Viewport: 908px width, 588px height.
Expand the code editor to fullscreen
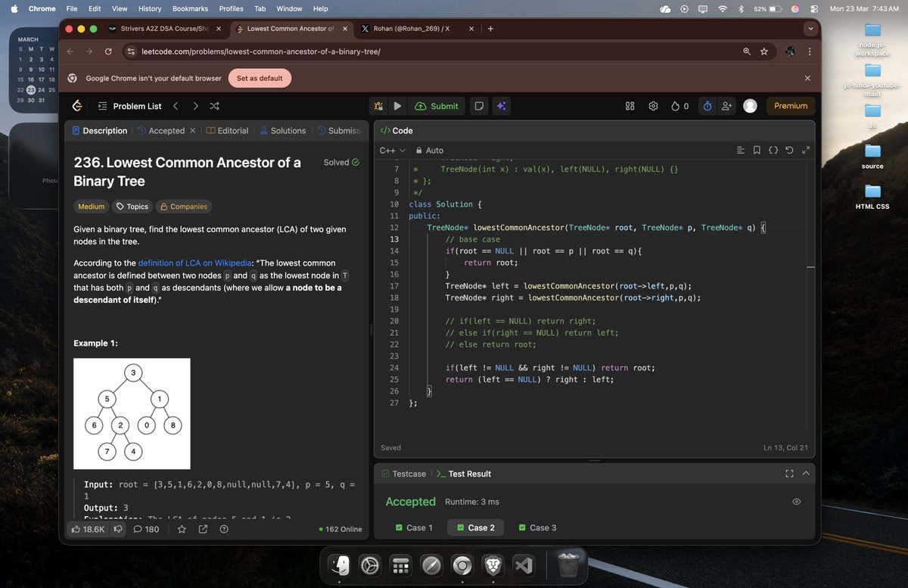coord(806,151)
